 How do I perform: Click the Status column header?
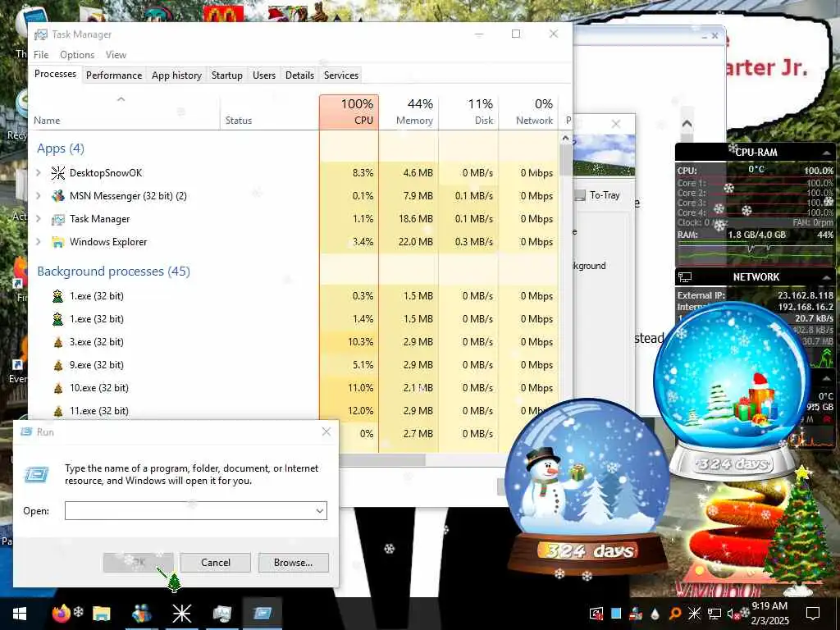[x=269, y=112]
